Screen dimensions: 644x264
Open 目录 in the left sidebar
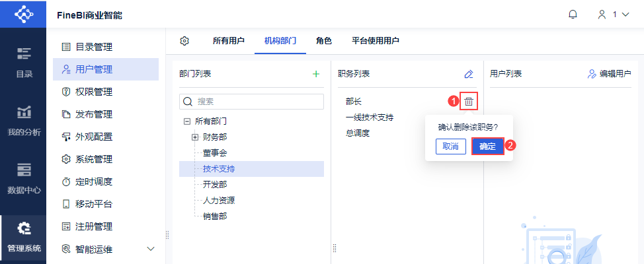tap(24, 63)
